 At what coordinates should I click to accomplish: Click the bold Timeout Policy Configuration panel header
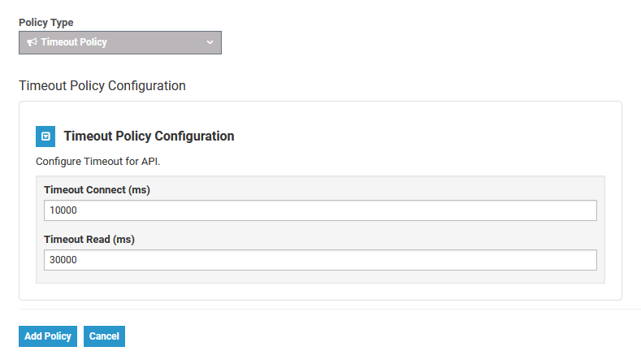[149, 136]
